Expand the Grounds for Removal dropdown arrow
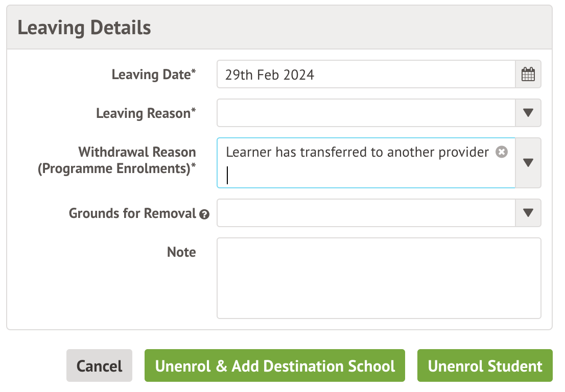 [x=528, y=213]
